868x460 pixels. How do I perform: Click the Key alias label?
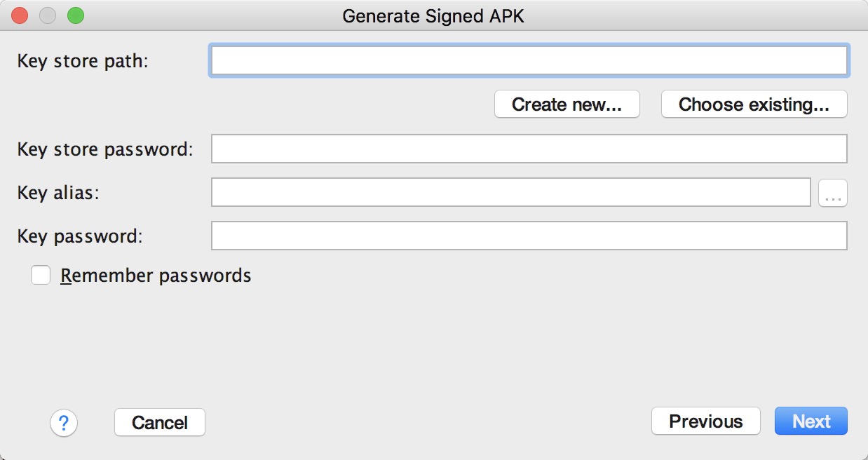(58, 193)
